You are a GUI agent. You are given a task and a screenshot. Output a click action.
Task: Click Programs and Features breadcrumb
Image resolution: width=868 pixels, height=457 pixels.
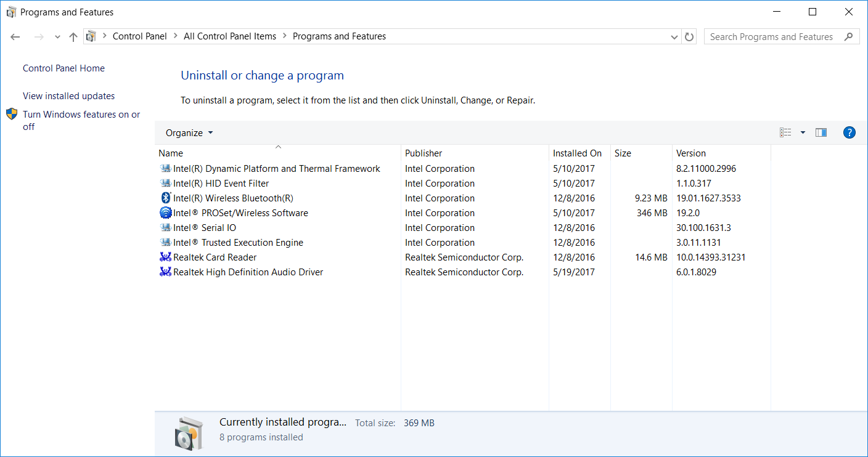point(339,36)
